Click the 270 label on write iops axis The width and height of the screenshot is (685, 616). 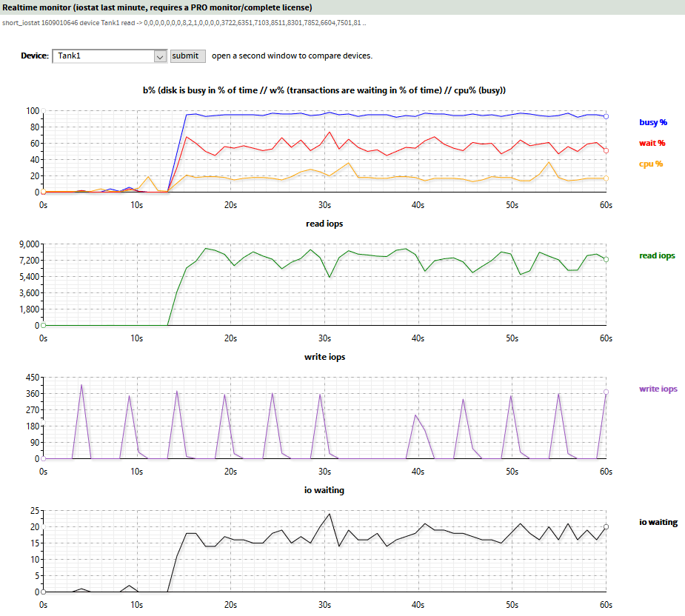coord(33,409)
